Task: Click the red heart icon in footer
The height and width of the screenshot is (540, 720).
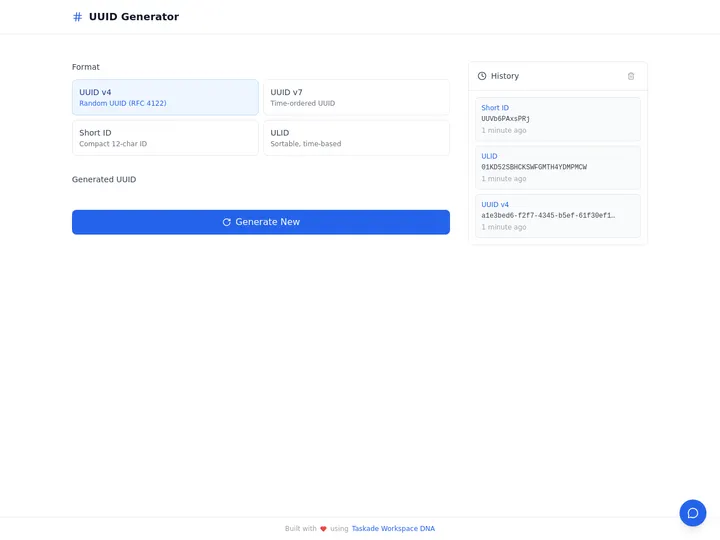Action: (323, 529)
